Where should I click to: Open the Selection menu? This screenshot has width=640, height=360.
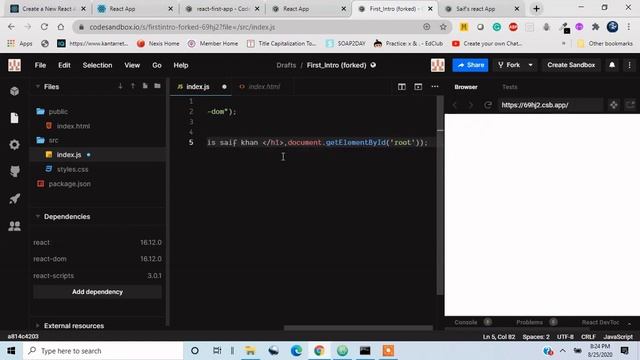pyautogui.click(x=97, y=65)
